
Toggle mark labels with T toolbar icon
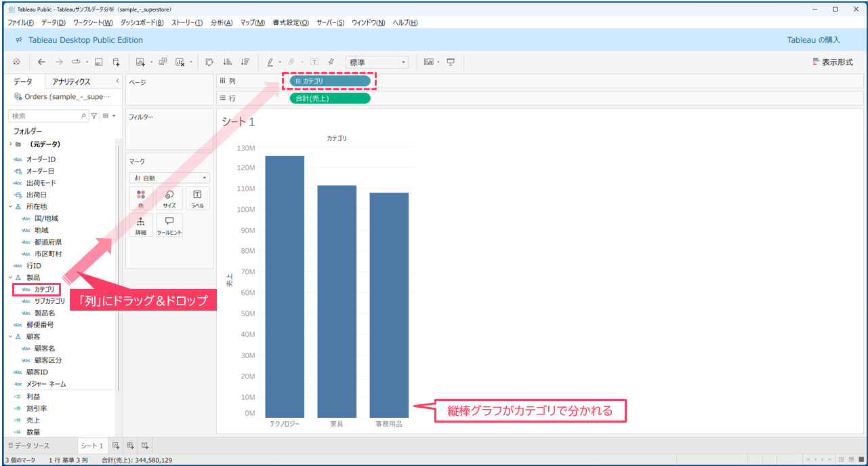314,62
